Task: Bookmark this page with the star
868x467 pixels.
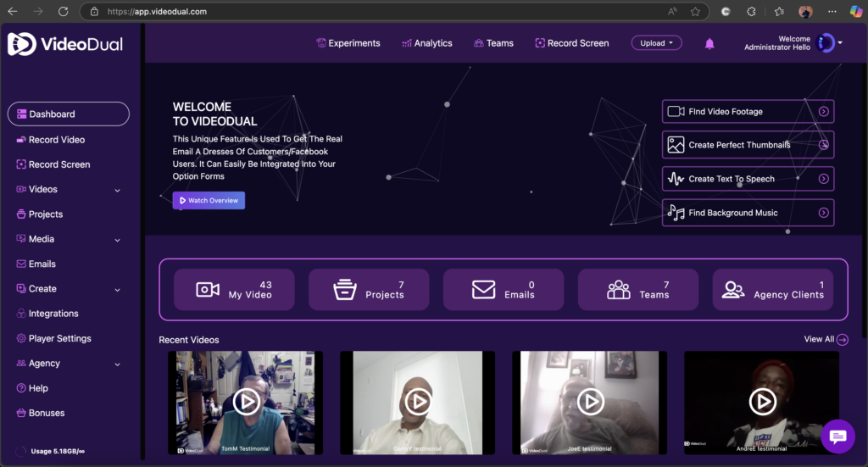Action: [x=695, y=11]
